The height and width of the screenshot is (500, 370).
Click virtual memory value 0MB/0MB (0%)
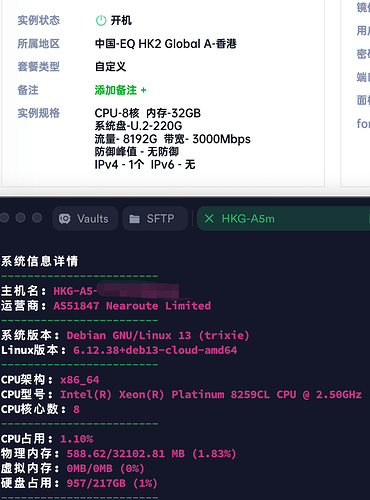(x=105, y=468)
